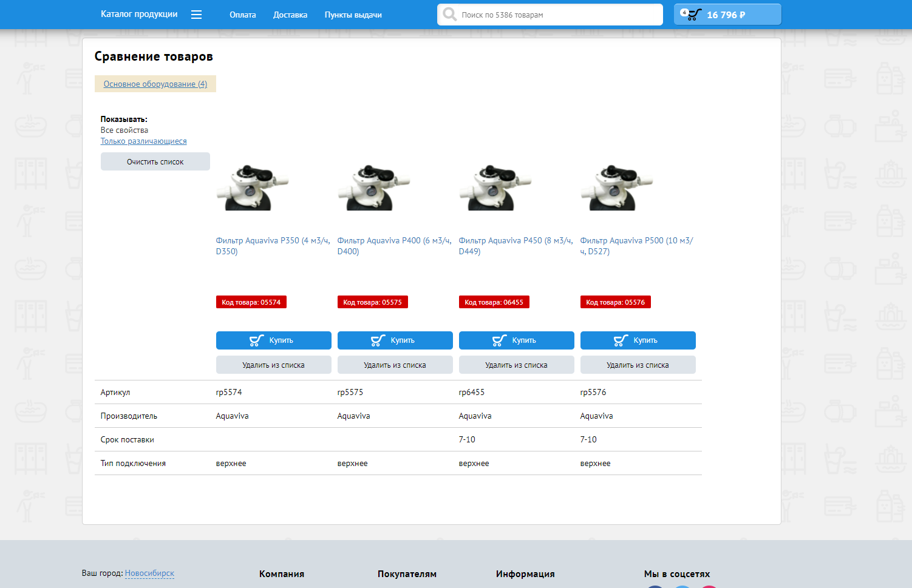Type in the product search field
Viewport: 912px width, 588px height.
pos(559,15)
